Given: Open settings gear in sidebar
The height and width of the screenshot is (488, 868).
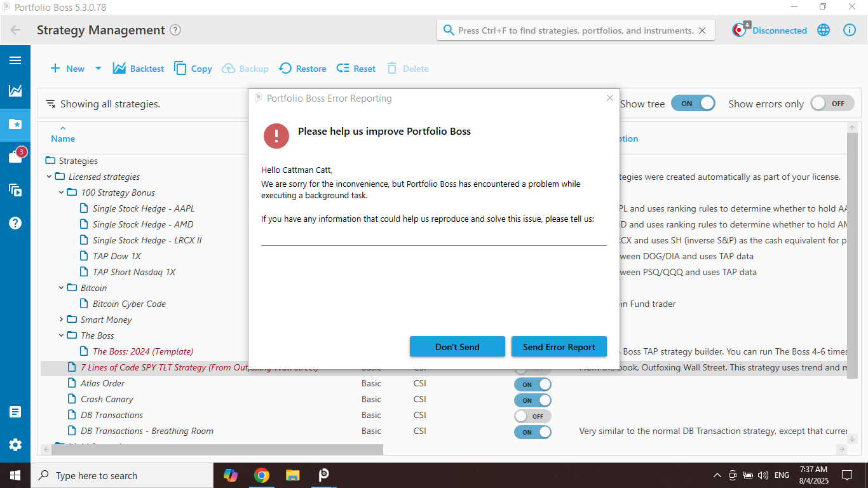Looking at the screenshot, I should (x=15, y=445).
